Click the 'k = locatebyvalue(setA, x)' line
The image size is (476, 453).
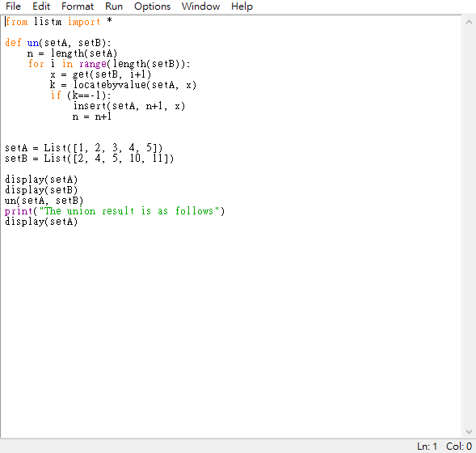click(124, 85)
